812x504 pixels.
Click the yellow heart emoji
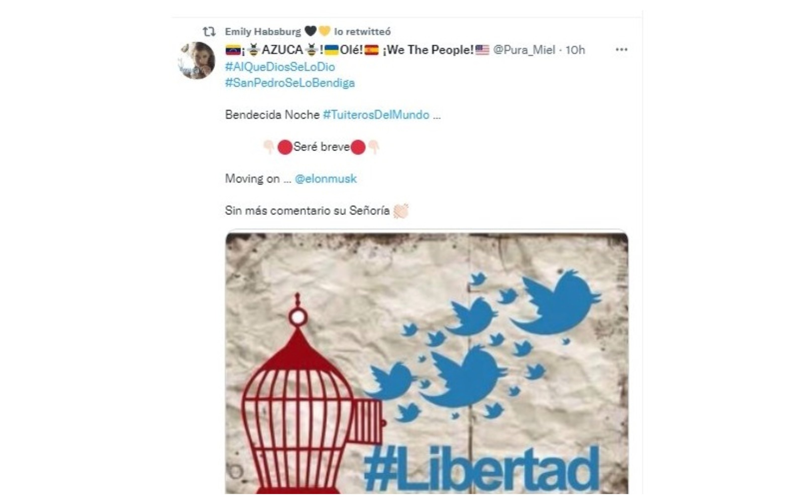pos(324,31)
